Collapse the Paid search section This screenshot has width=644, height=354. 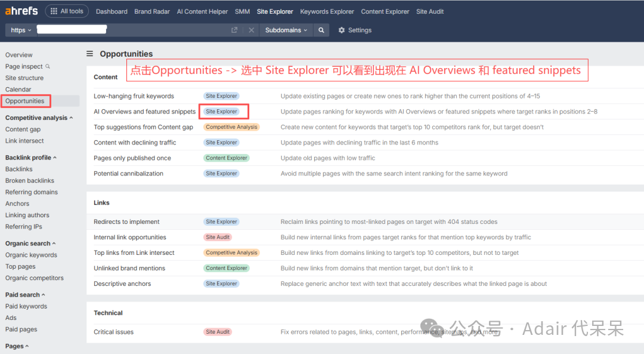coord(25,295)
